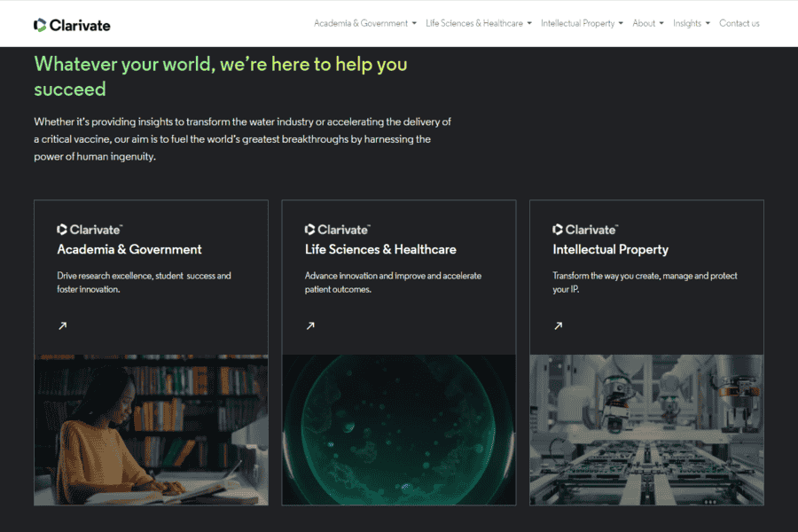Click the arrow icon on Intellectual Property card
The height and width of the screenshot is (532, 798).
point(559,325)
